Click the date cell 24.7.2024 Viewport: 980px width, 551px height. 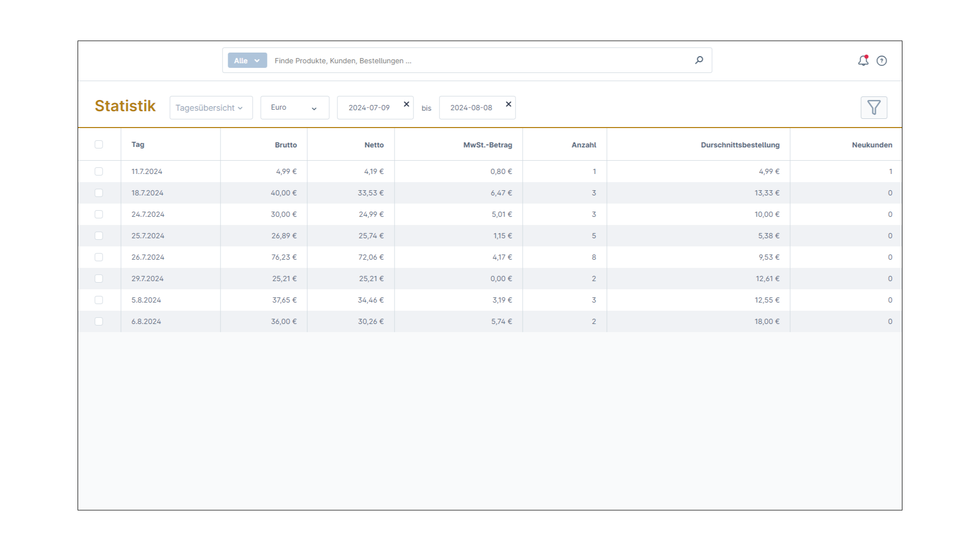tap(148, 214)
